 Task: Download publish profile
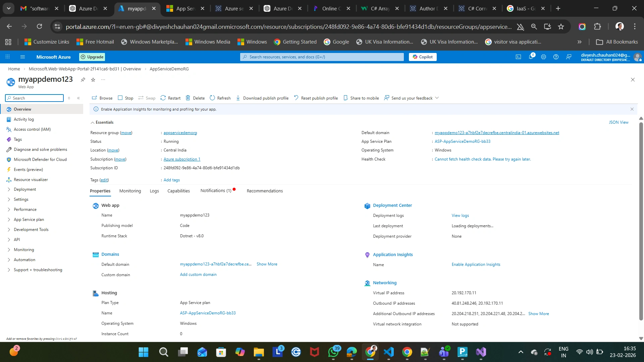(x=262, y=98)
